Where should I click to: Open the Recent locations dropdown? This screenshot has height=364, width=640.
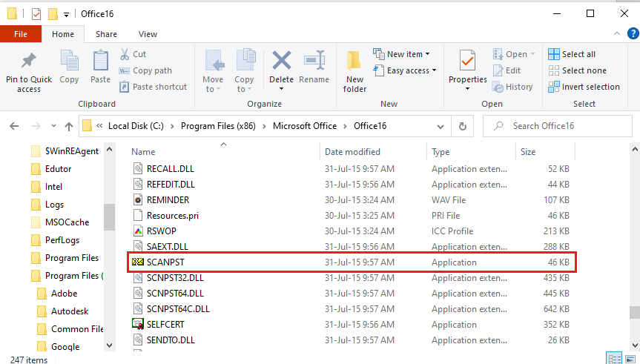[x=53, y=126]
